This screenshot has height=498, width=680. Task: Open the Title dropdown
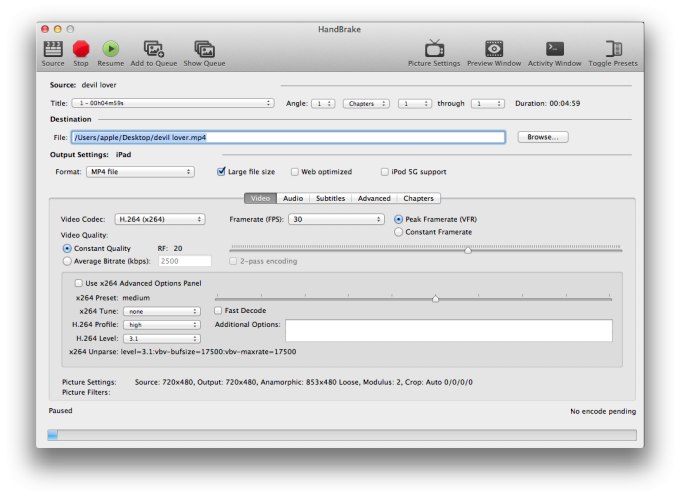[173, 103]
